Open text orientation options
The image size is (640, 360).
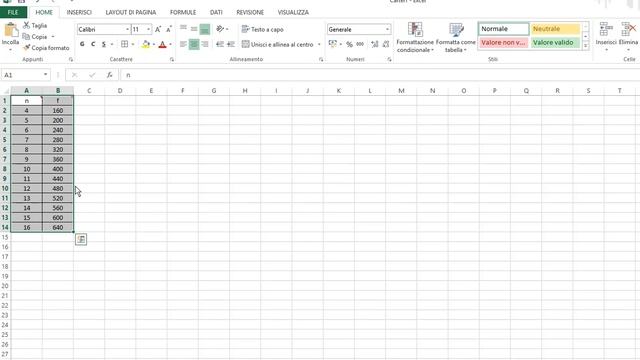[x=222, y=29]
